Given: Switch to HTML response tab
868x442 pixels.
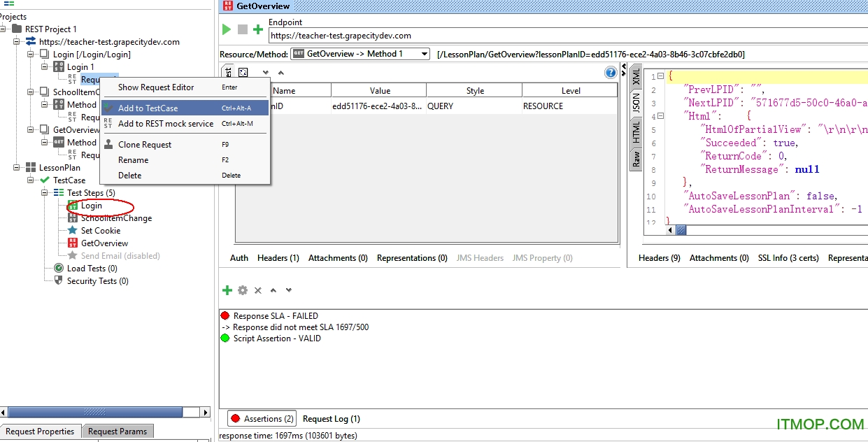Looking at the screenshot, I should click(636, 131).
